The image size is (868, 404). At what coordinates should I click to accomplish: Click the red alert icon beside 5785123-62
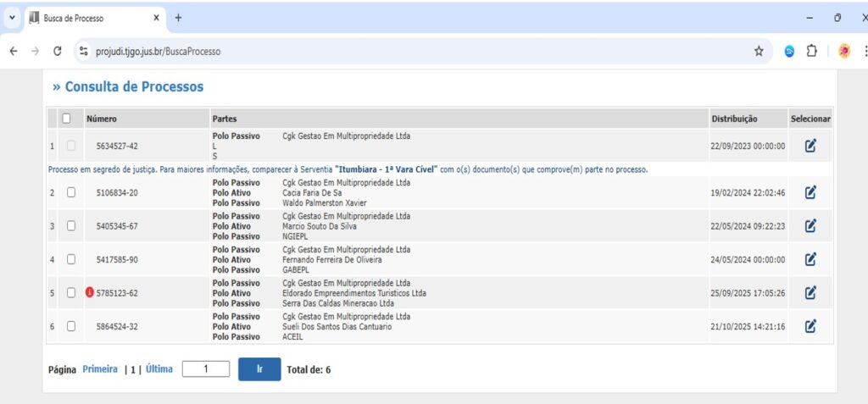90,293
